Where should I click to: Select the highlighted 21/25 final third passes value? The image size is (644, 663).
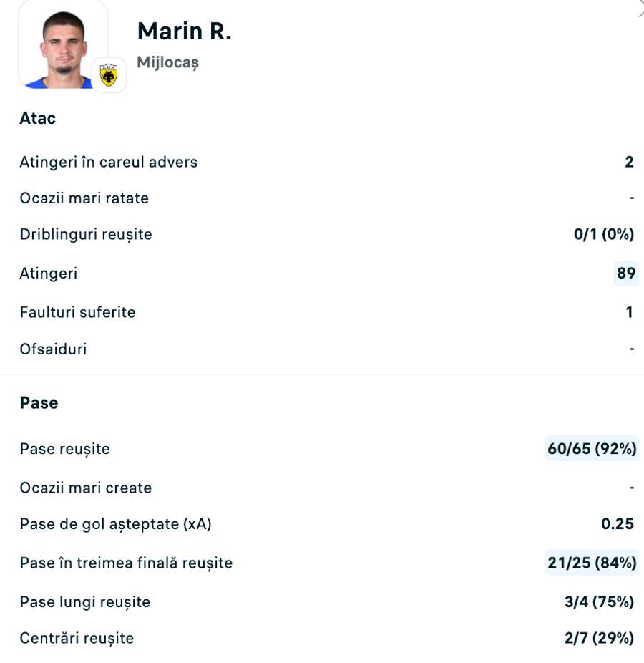pos(590,563)
